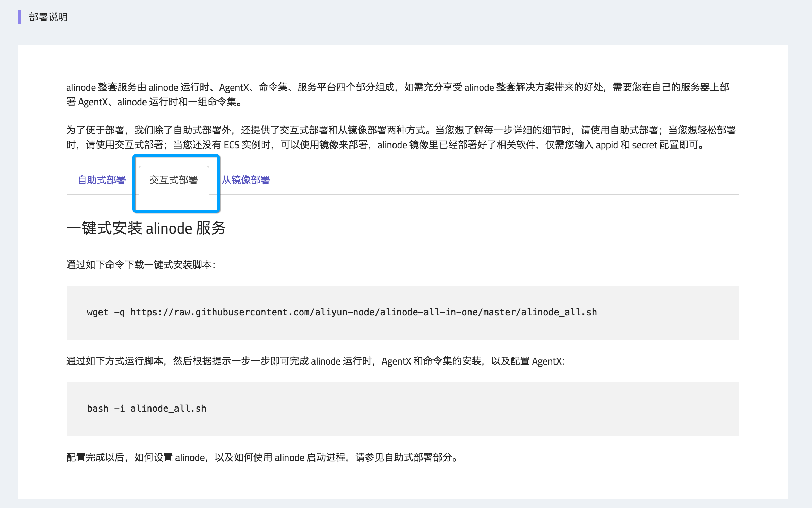Click the wget download command code block
812x508 pixels.
403,312
